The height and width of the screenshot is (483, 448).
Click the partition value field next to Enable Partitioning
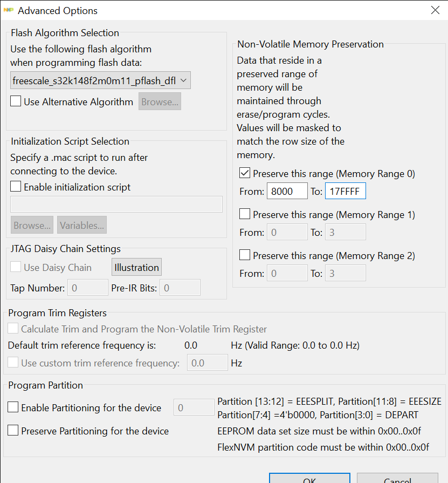click(194, 407)
